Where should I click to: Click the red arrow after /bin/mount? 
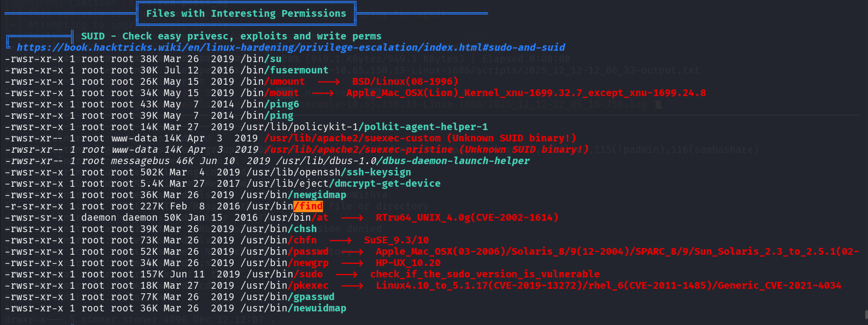point(322,93)
